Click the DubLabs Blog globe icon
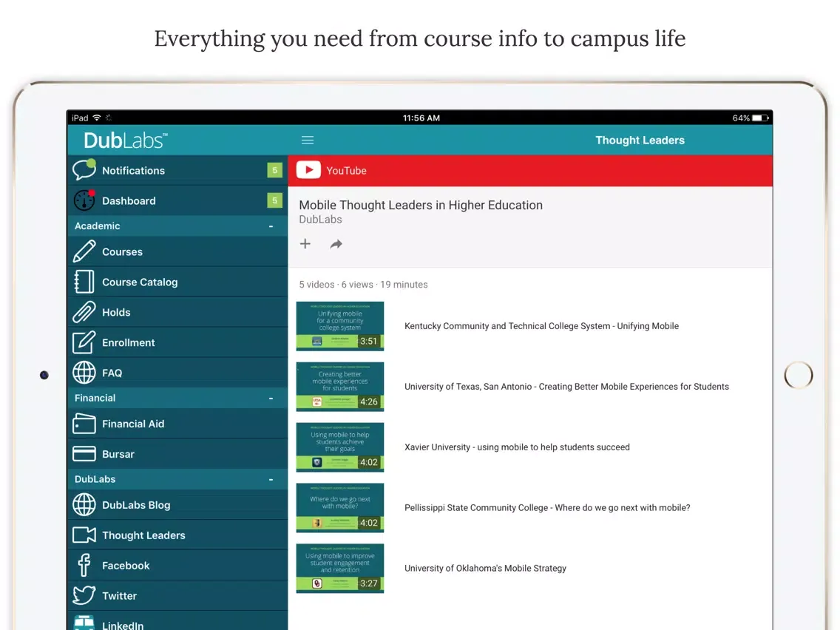Viewport: 840px width, 630px height. (84, 504)
